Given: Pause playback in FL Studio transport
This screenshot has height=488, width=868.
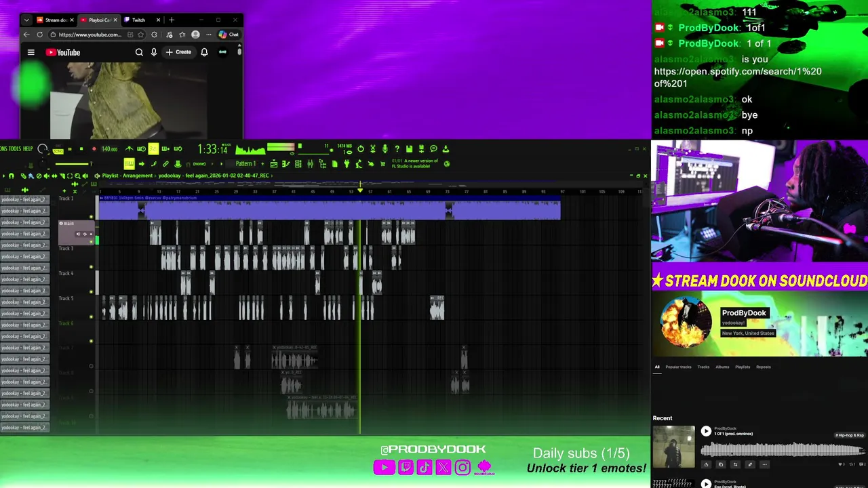Looking at the screenshot, I should (70, 148).
